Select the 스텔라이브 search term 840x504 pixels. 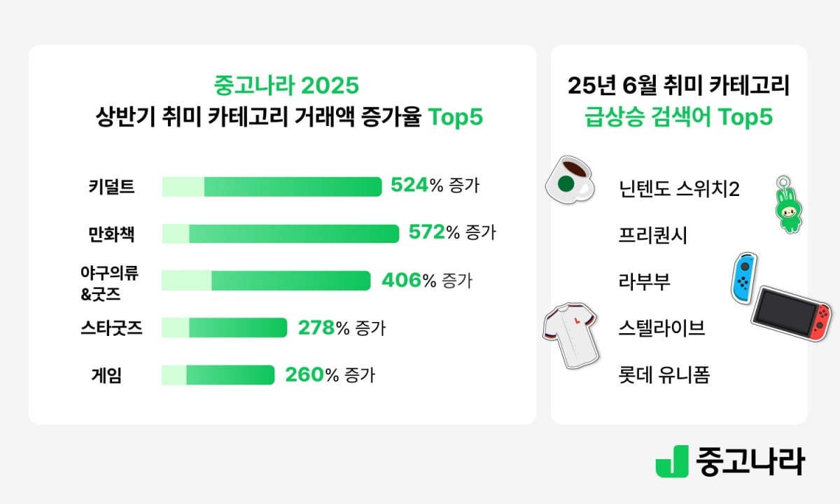pos(661,328)
